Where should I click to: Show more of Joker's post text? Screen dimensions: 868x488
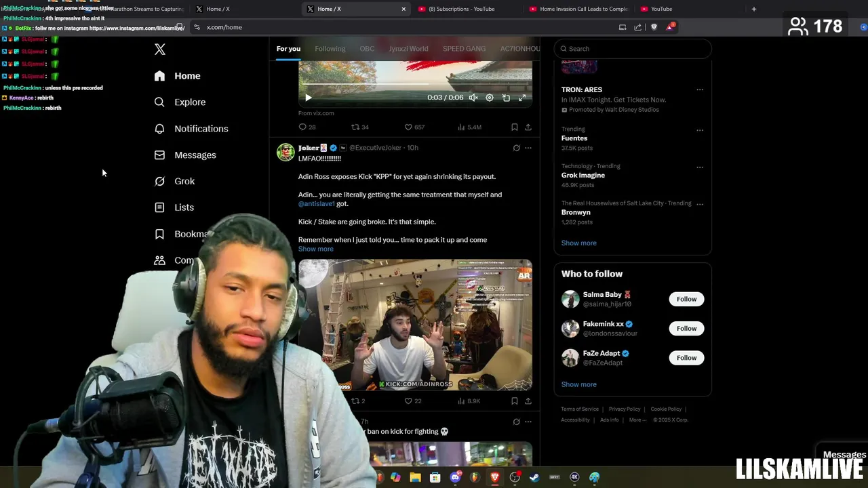click(x=316, y=249)
